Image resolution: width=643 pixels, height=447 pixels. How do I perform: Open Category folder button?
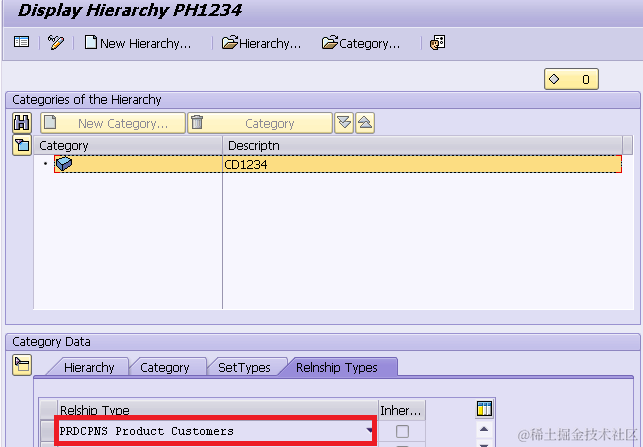click(x=360, y=43)
